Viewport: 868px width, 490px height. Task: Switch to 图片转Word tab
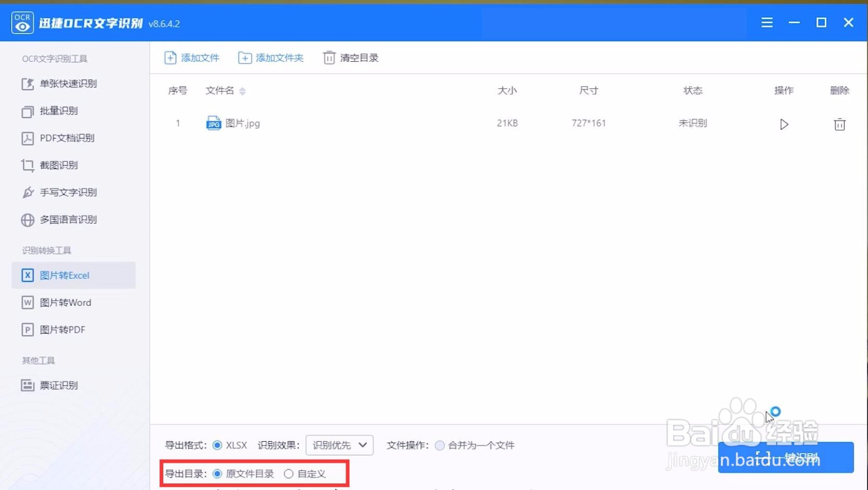tap(66, 302)
